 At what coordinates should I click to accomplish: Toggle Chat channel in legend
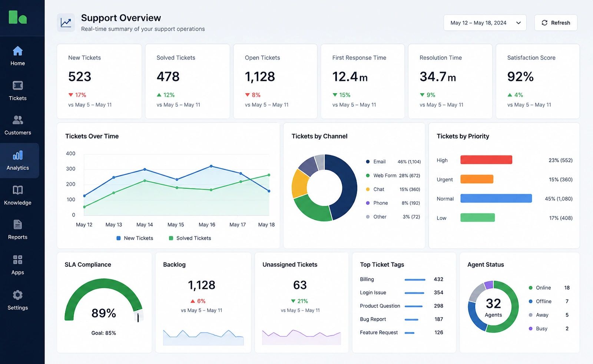(393, 189)
